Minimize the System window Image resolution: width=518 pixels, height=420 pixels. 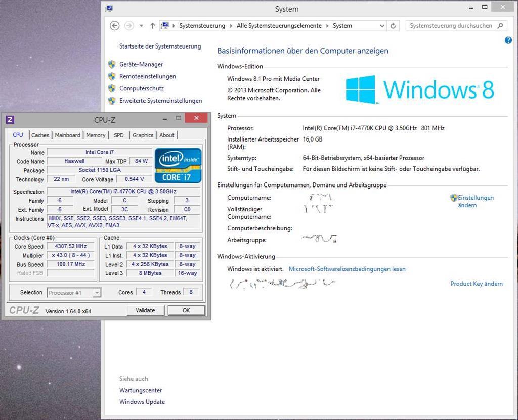471,7
